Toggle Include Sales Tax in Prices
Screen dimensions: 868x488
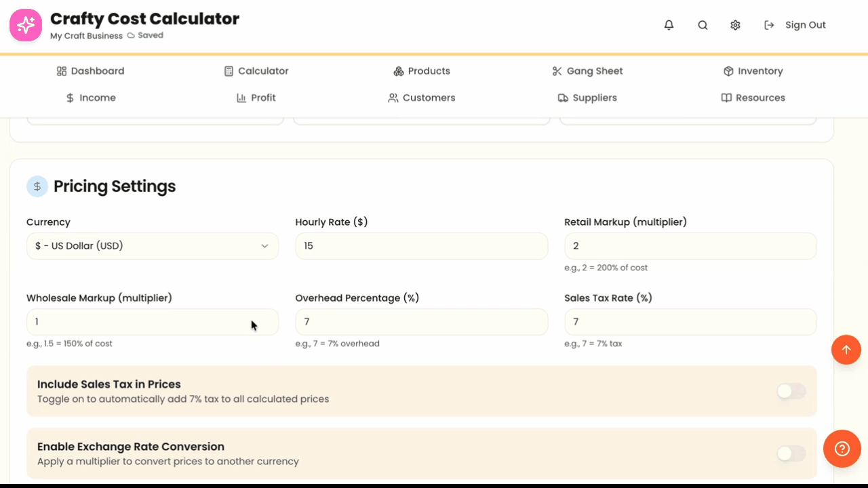791,391
